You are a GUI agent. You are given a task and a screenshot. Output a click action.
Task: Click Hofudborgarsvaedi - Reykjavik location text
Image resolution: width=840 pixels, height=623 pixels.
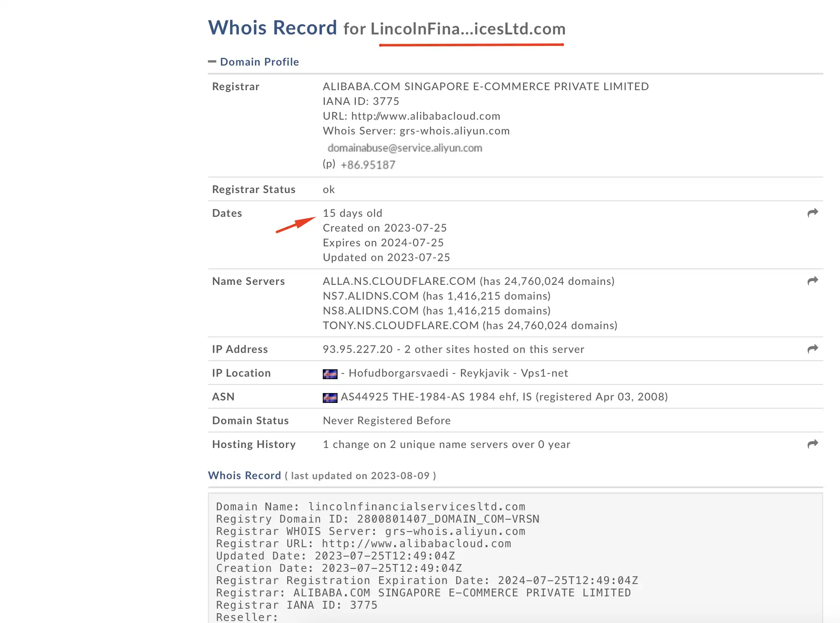click(x=458, y=373)
